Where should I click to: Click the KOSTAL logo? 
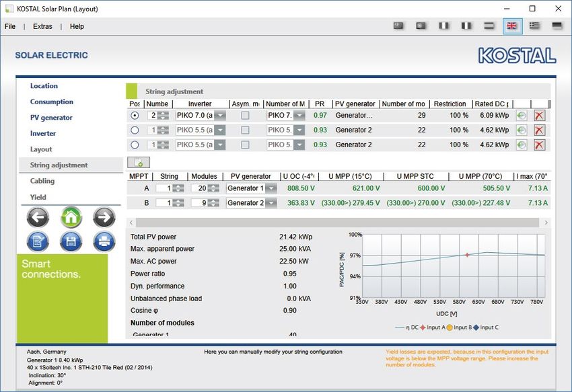517,56
